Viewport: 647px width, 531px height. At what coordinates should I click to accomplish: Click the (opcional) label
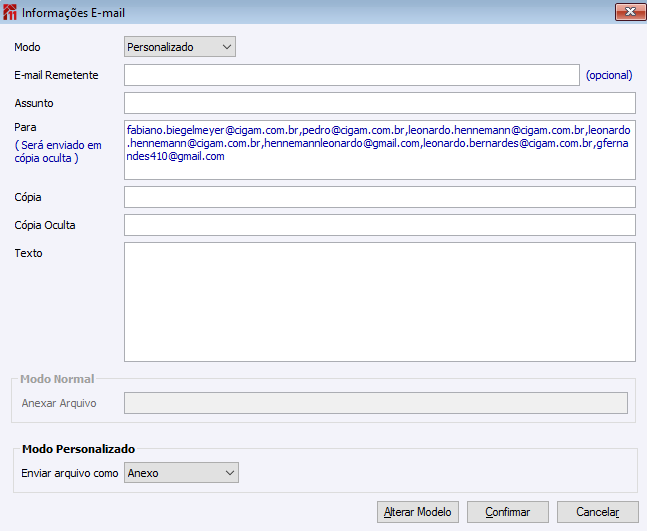(609, 75)
